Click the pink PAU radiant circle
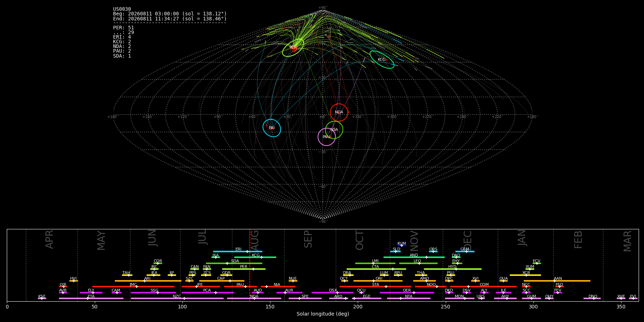This screenshot has width=644, height=322. click(x=327, y=137)
